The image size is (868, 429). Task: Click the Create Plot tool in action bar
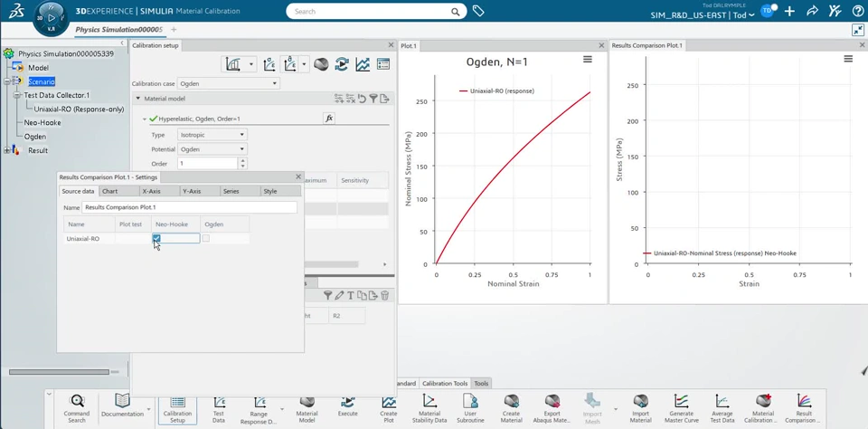(x=389, y=409)
